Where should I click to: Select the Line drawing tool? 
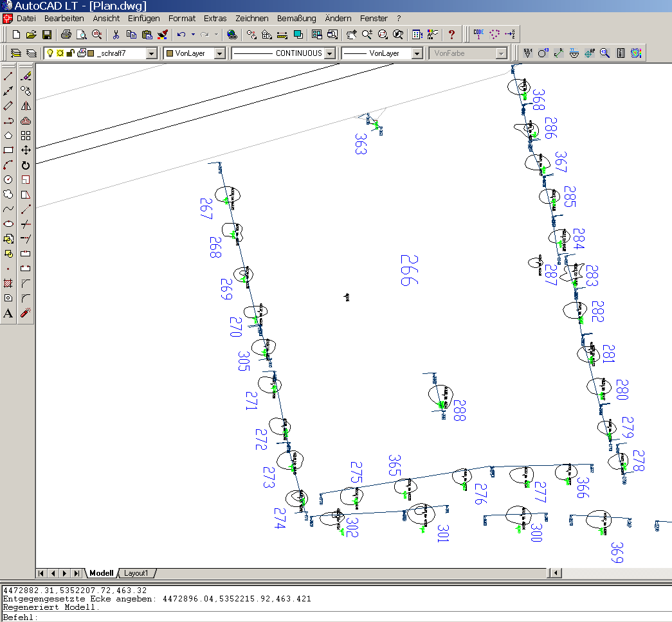point(8,76)
